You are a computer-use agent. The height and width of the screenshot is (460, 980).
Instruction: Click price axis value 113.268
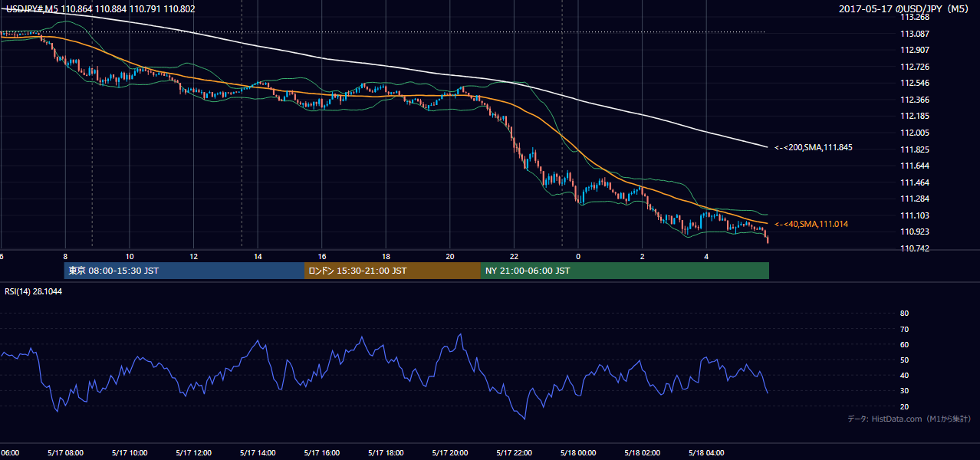pyautogui.click(x=914, y=18)
